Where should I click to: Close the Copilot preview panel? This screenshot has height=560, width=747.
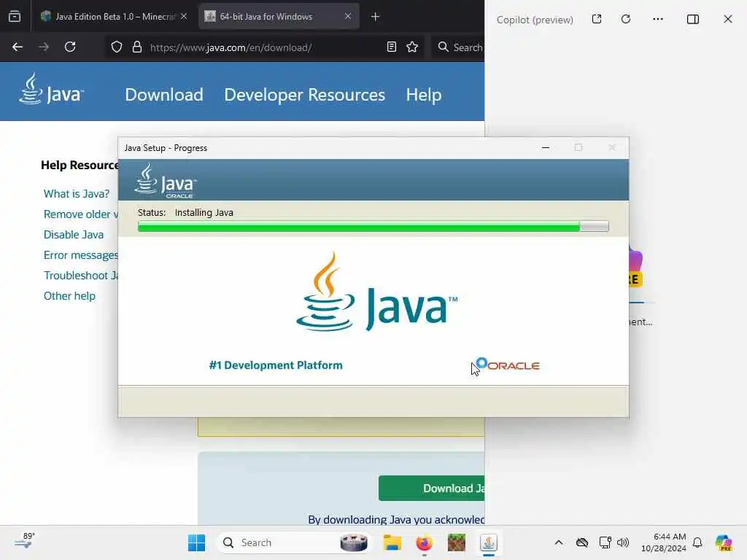tap(728, 19)
